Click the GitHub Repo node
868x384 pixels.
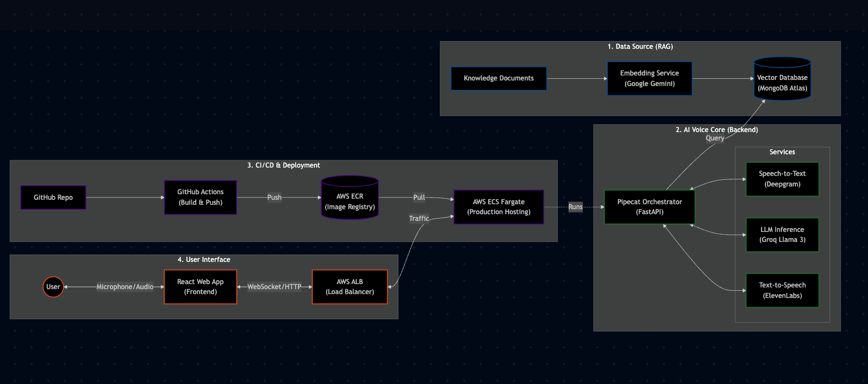click(53, 197)
